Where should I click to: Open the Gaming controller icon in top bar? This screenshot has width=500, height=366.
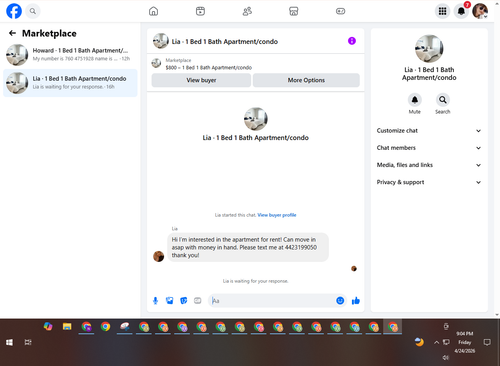click(x=340, y=11)
